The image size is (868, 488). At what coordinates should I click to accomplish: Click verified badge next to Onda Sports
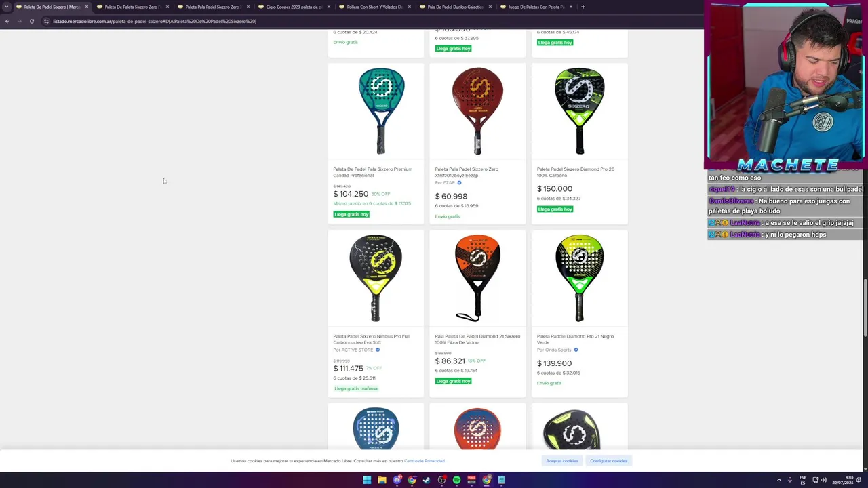(x=576, y=350)
